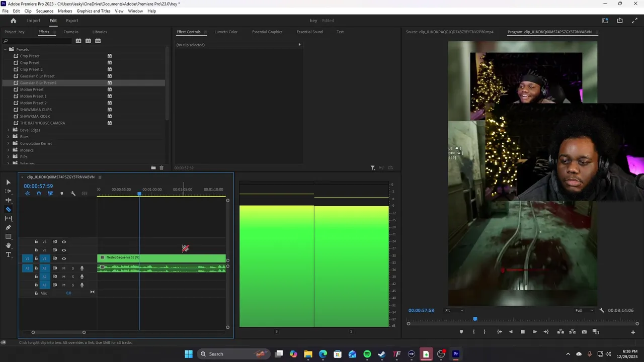Screen dimensions: 644x362
Task: Filter icon in Effect Controls panel
Action: click(x=373, y=168)
